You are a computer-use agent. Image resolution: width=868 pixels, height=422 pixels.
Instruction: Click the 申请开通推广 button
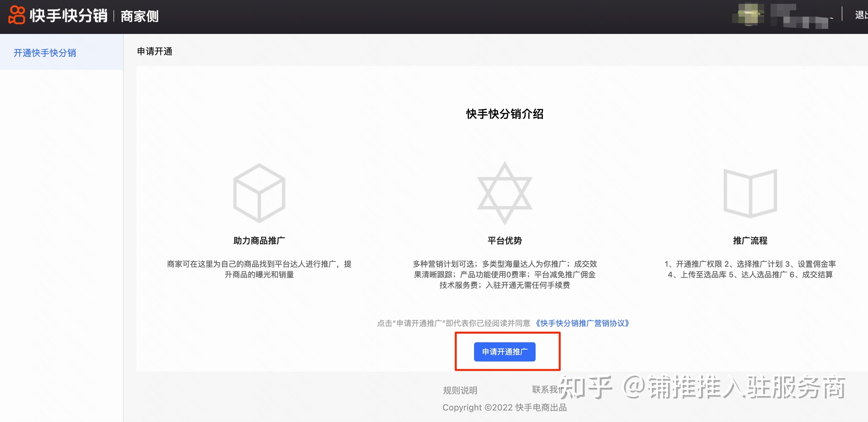(x=505, y=352)
